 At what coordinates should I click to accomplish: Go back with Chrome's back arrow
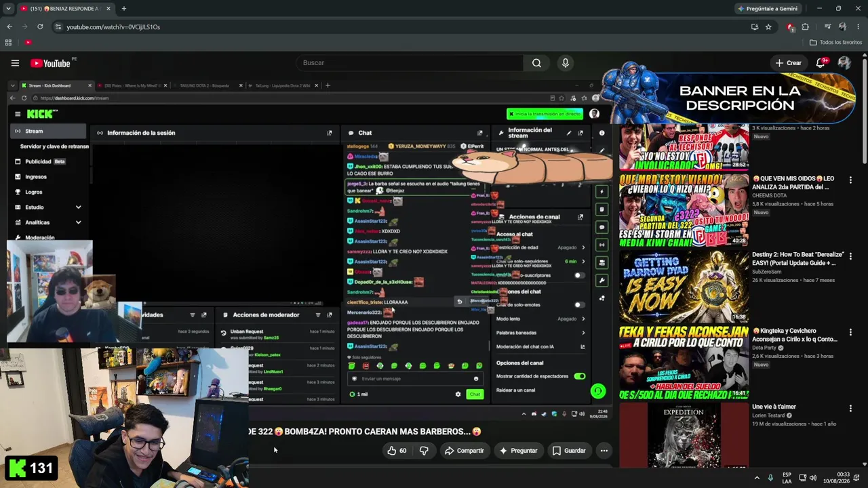[x=9, y=27]
